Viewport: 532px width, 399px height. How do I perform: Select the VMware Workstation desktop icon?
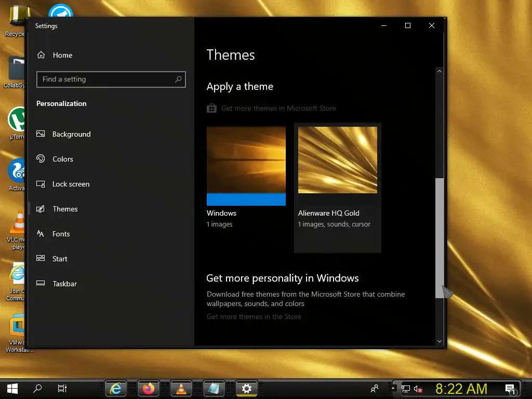pyautogui.click(x=18, y=334)
